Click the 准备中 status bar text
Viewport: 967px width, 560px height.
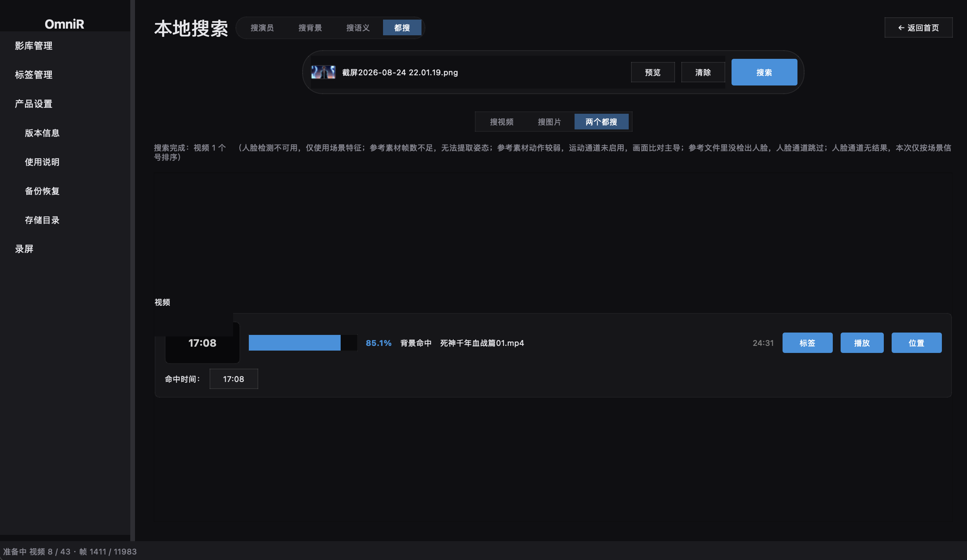click(x=70, y=552)
